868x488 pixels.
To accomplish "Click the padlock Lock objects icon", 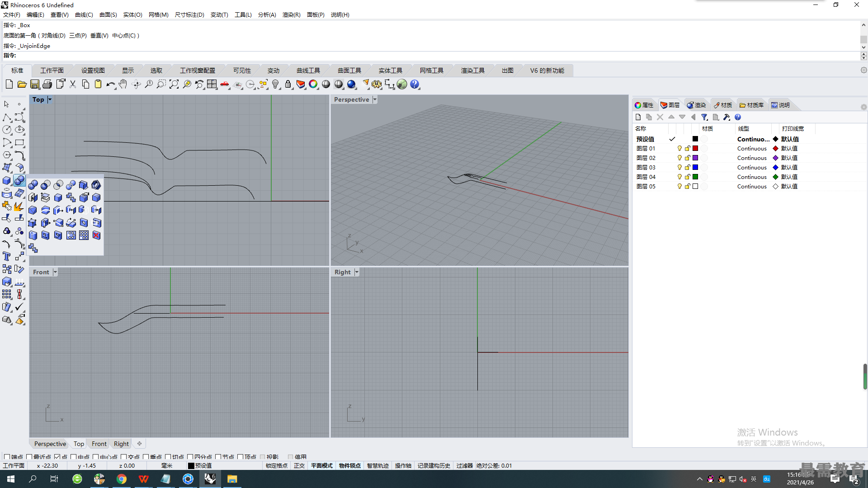I will click(x=288, y=84).
